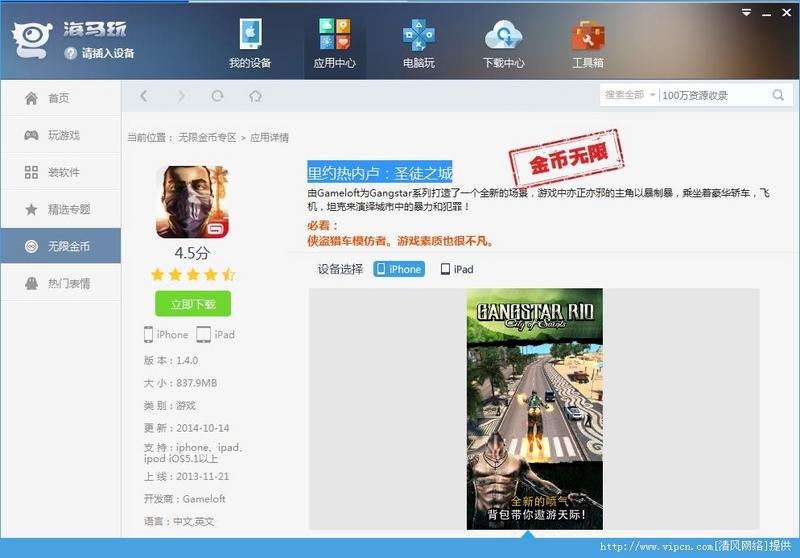Click the question mark beside 请插入设备
The width and height of the screenshot is (800, 558).
70,53
